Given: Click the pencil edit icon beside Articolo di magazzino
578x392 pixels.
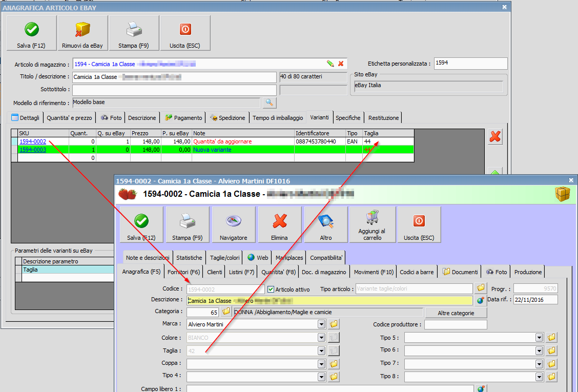Looking at the screenshot, I should click(x=331, y=64).
